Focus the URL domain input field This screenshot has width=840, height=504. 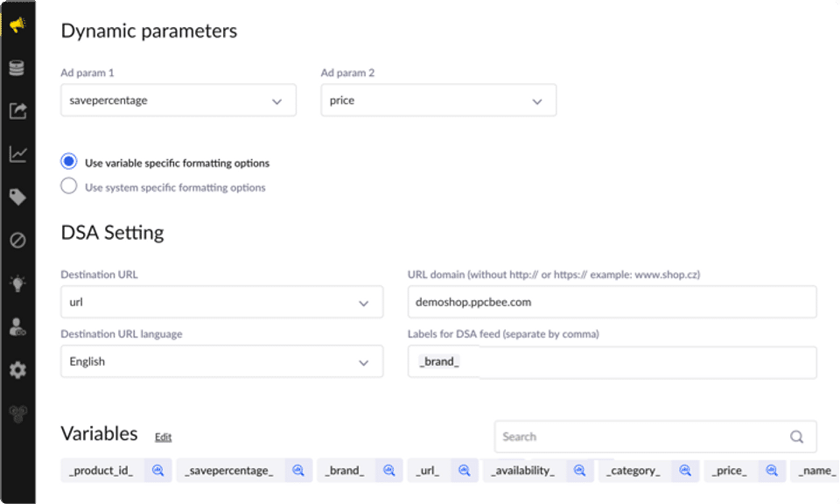[612, 302]
